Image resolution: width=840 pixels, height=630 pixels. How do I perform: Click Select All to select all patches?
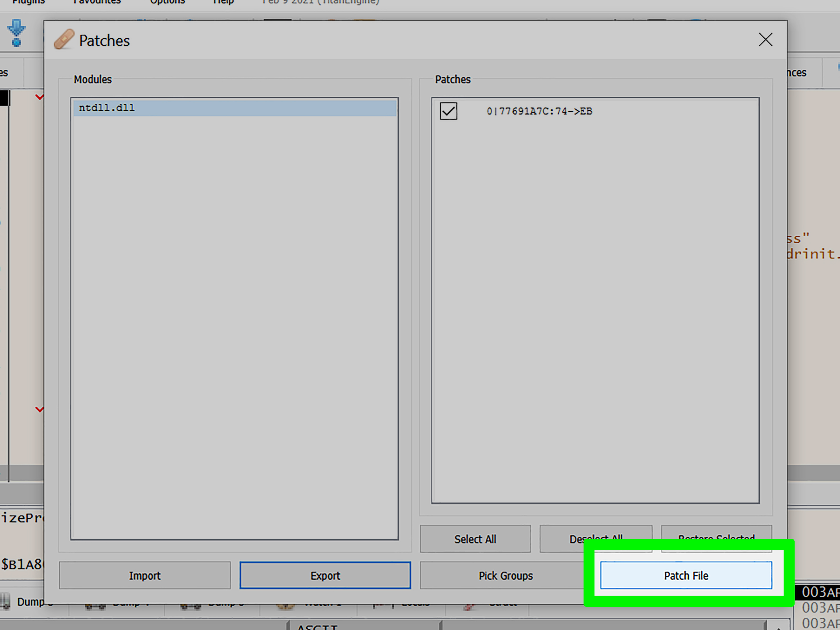click(x=475, y=539)
